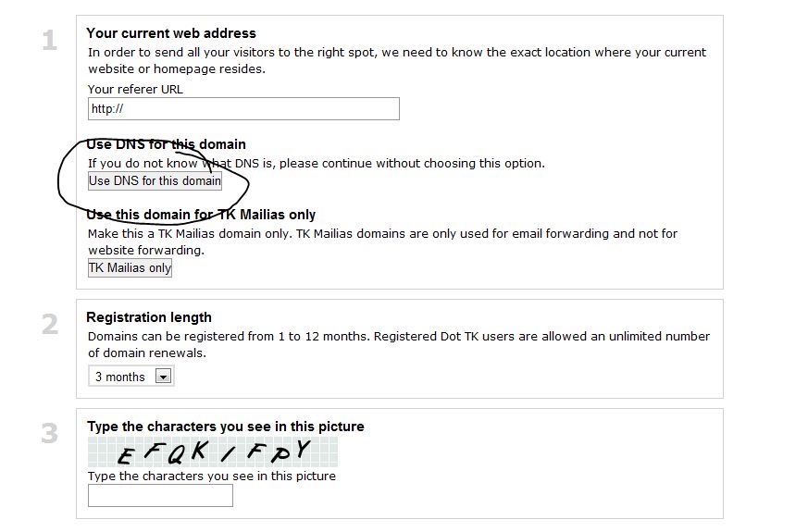Image resolution: width=808 pixels, height=532 pixels.
Task: Click the bold 'Type the characters' heading
Action: tap(225, 427)
